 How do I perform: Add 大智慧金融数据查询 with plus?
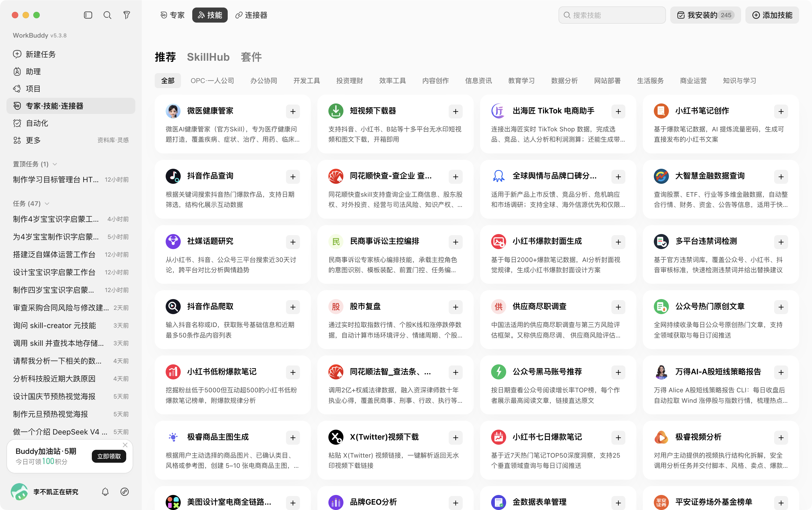(781, 177)
